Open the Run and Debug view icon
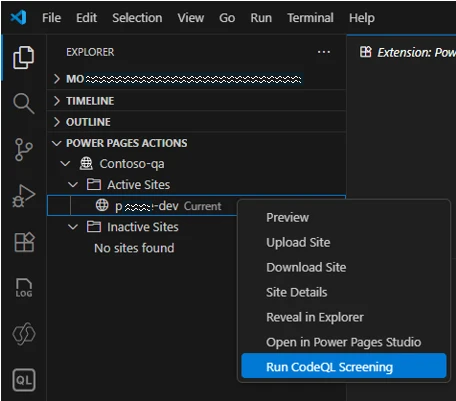Image resolution: width=456 pixels, height=401 pixels. (x=23, y=196)
